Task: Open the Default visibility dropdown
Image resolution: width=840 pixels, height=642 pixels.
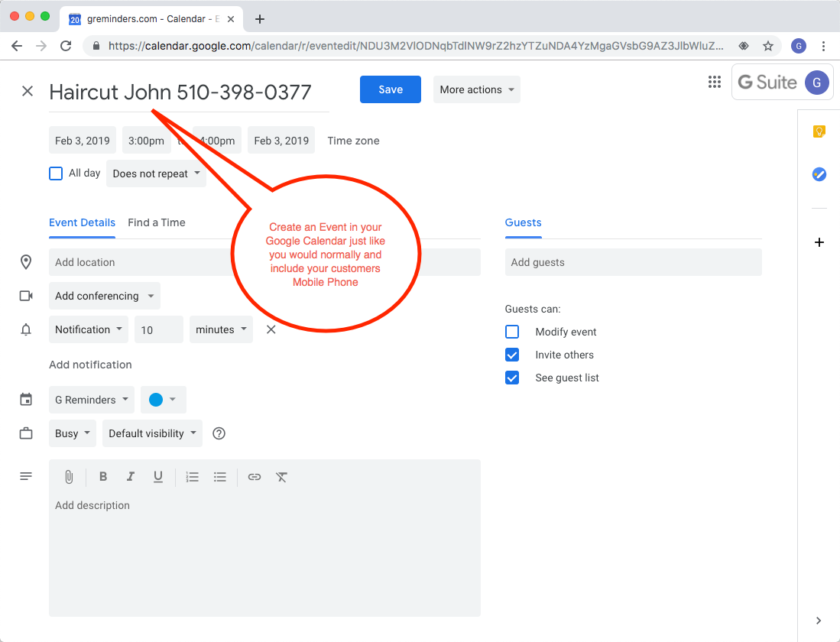Action: tap(152, 433)
